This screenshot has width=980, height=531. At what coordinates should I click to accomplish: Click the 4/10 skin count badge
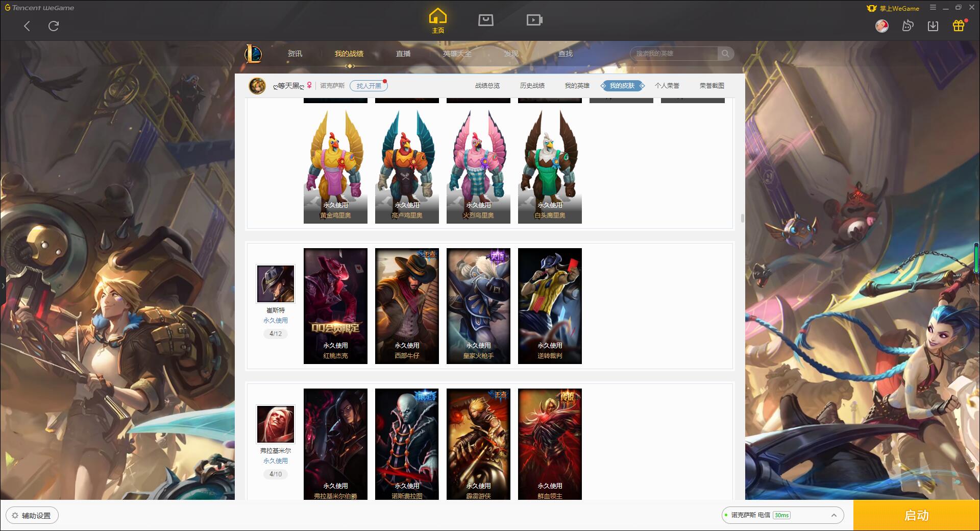pos(276,474)
